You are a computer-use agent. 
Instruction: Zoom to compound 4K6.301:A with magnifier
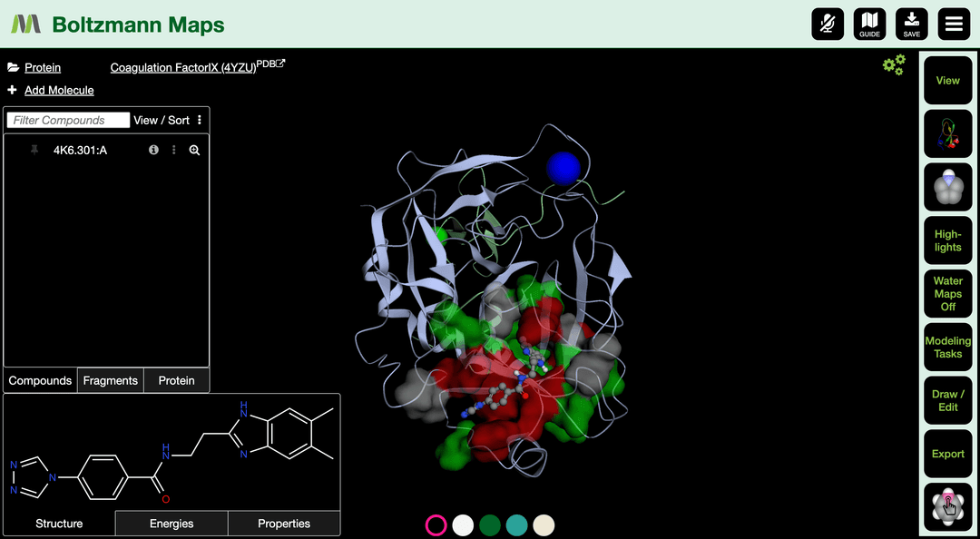(194, 150)
